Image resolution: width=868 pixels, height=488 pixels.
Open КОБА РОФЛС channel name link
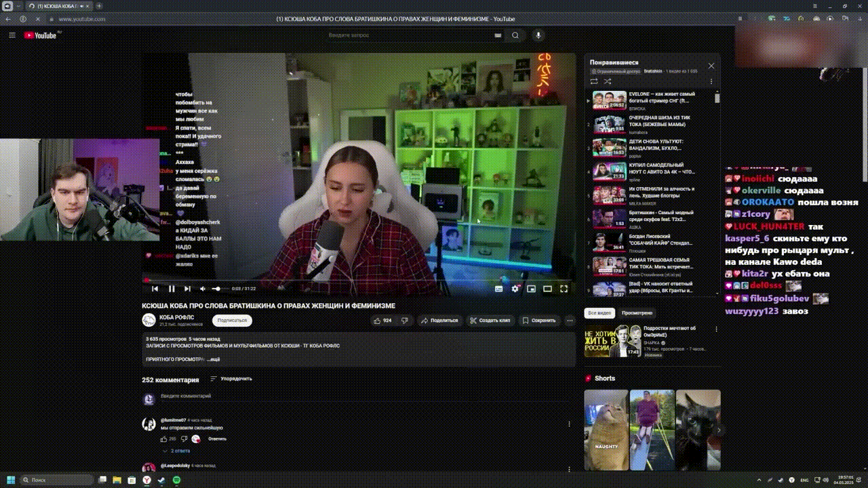[176, 317]
